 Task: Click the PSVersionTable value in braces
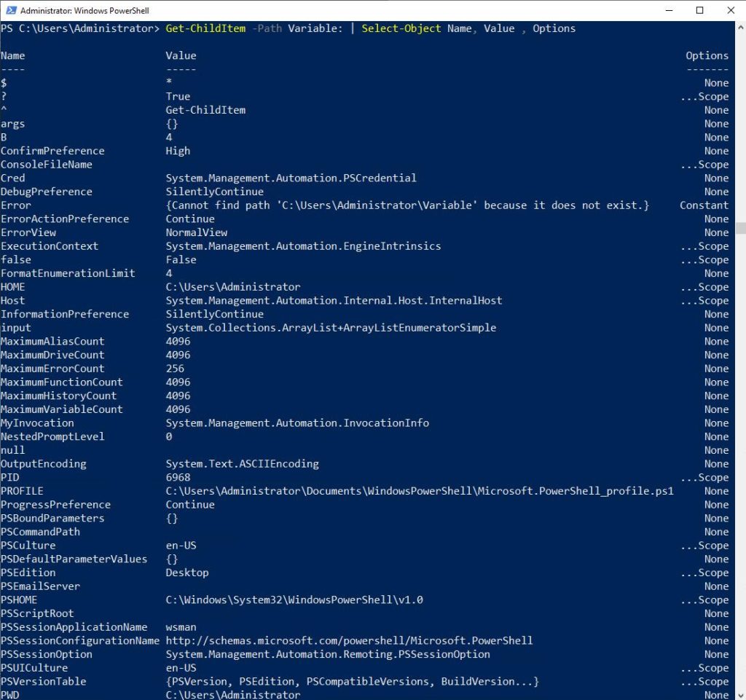352,682
